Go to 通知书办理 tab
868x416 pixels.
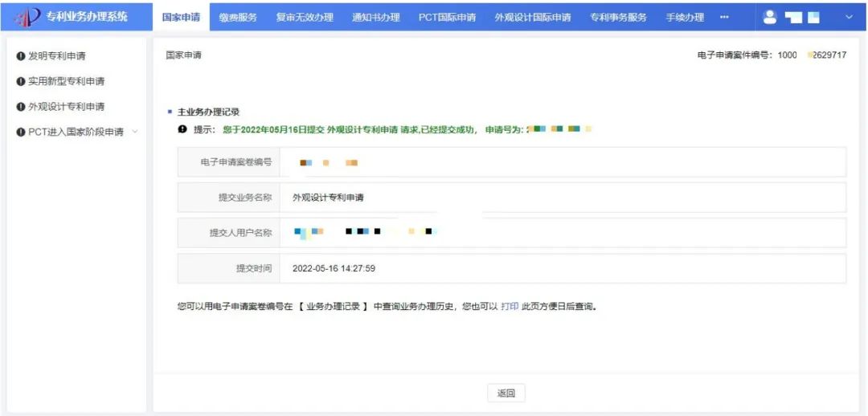[x=375, y=18]
